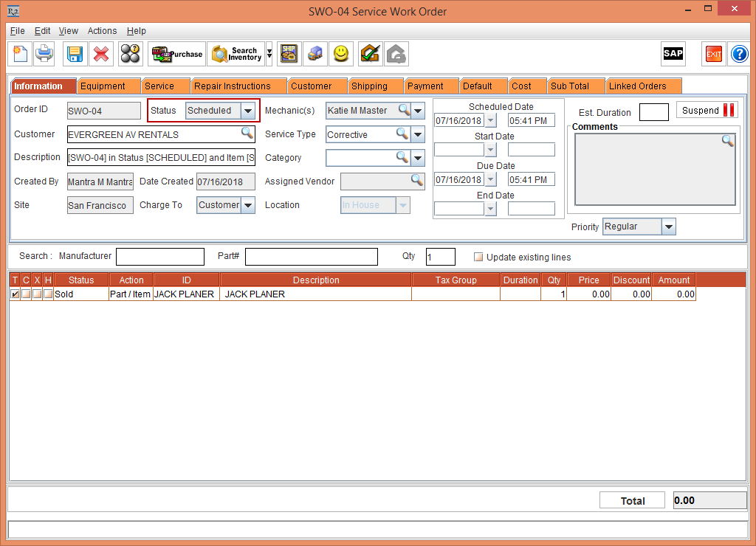Click the red EXIT icon

(712, 53)
